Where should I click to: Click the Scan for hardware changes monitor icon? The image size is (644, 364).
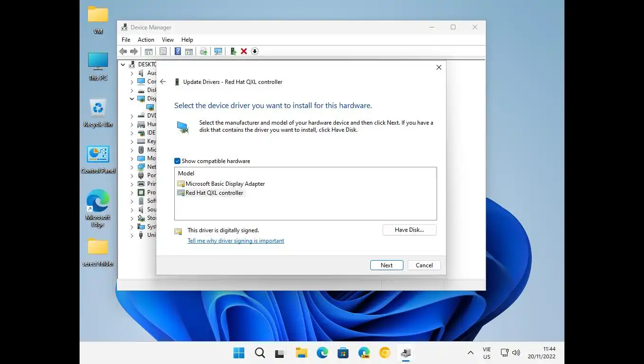[218, 51]
